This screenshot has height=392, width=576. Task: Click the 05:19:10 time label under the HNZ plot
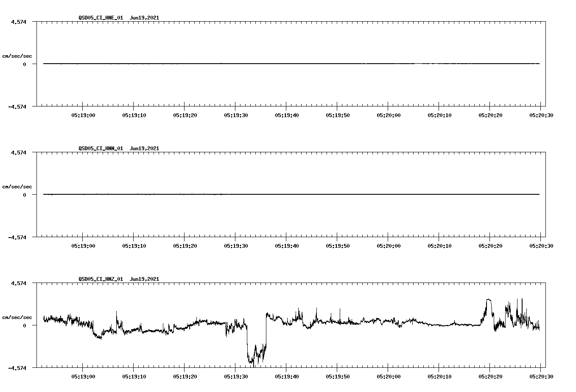point(134,377)
